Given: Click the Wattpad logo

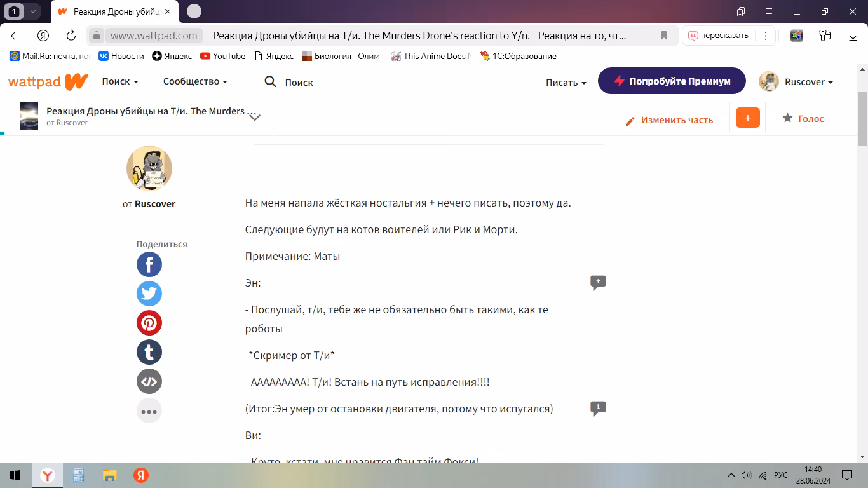Looking at the screenshot, I should click(48, 82).
